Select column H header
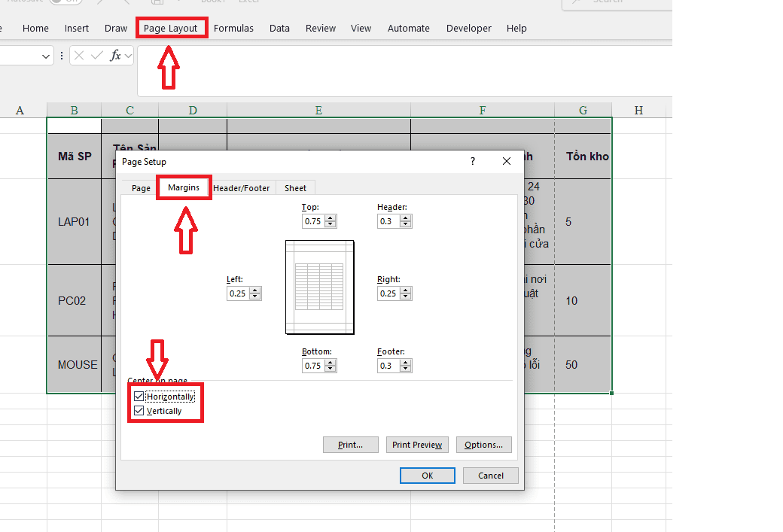The height and width of the screenshot is (532, 783). tap(638, 111)
